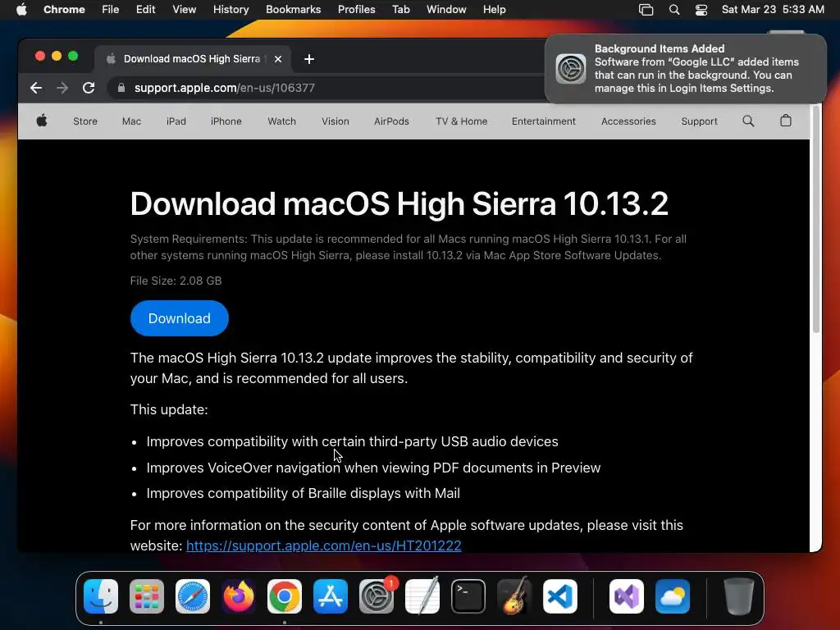Click the address bar URL support.apple.com
This screenshot has width=840, height=630.
[x=225, y=88]
